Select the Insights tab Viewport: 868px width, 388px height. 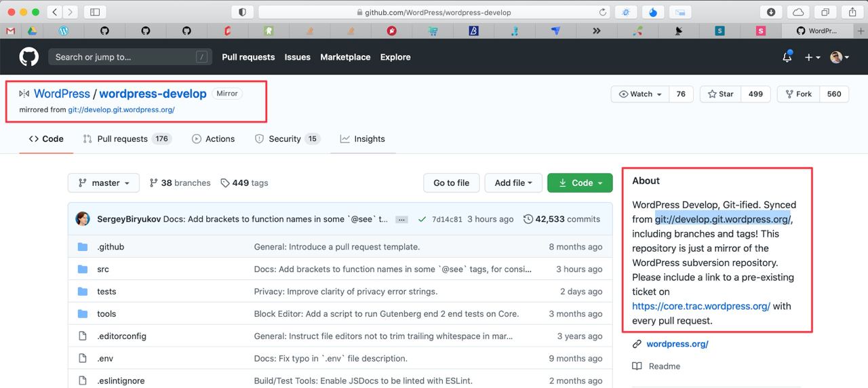click(x=363, y=139)
